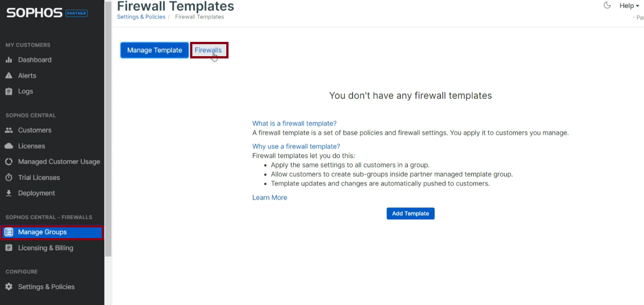Click 'What is a firewall template?' heading
Screen dimensions: 644x305
(295, 124)
